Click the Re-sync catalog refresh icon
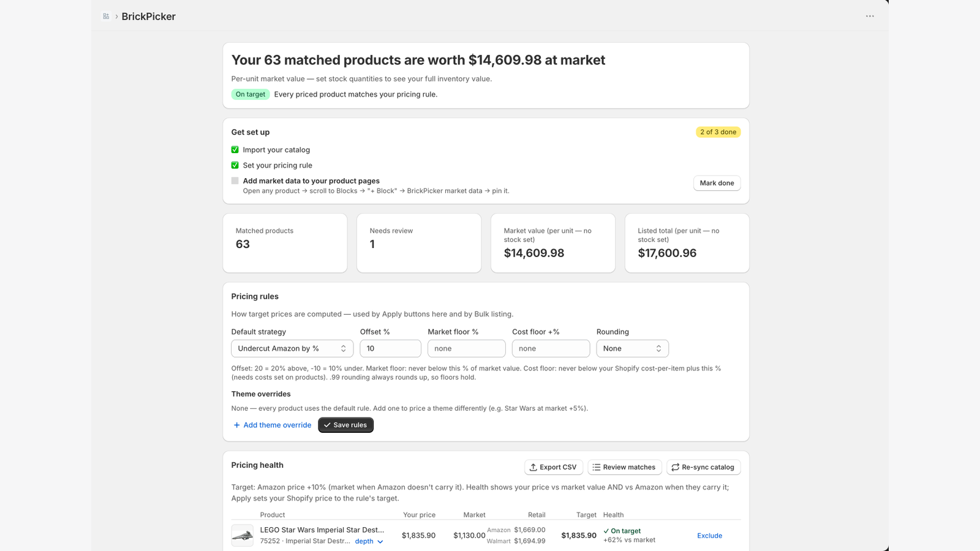980x551 pixels. 675,467
